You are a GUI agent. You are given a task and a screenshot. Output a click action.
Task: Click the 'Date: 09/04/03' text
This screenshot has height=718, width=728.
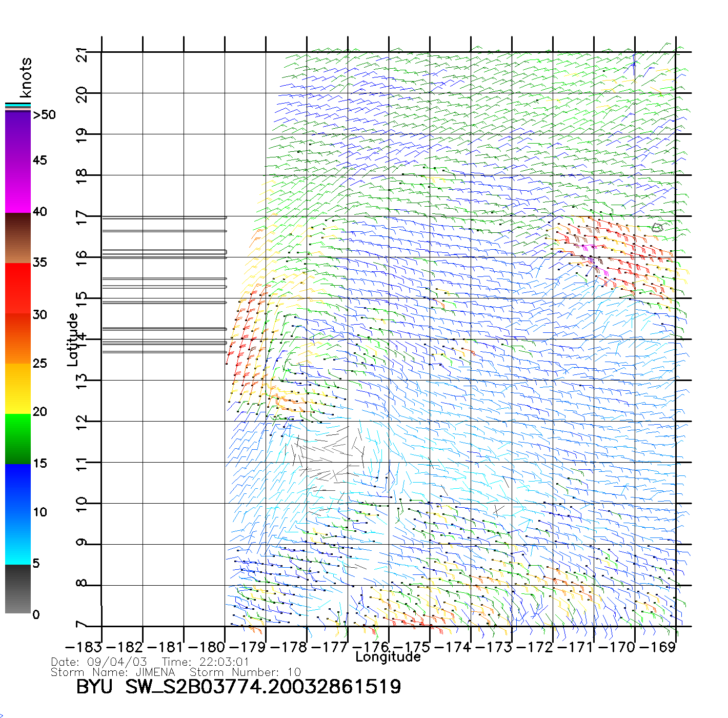[99, 662]
